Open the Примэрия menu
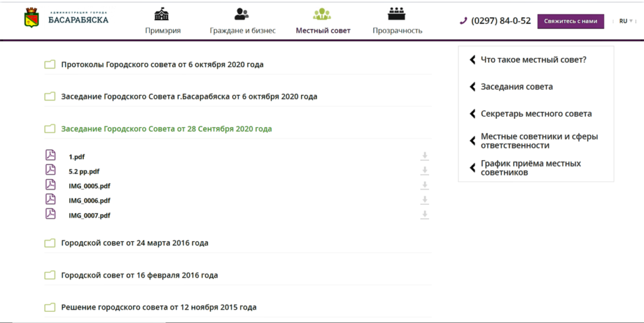Viewport: 644px width, 323px height. [163, 30]
